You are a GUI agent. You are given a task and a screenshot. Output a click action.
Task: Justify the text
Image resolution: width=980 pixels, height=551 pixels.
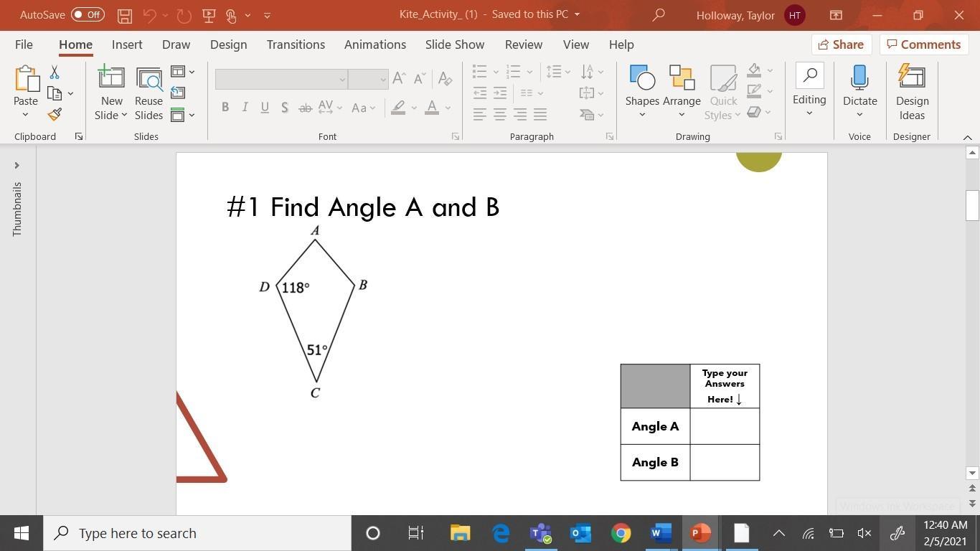(x=540, y=114)
